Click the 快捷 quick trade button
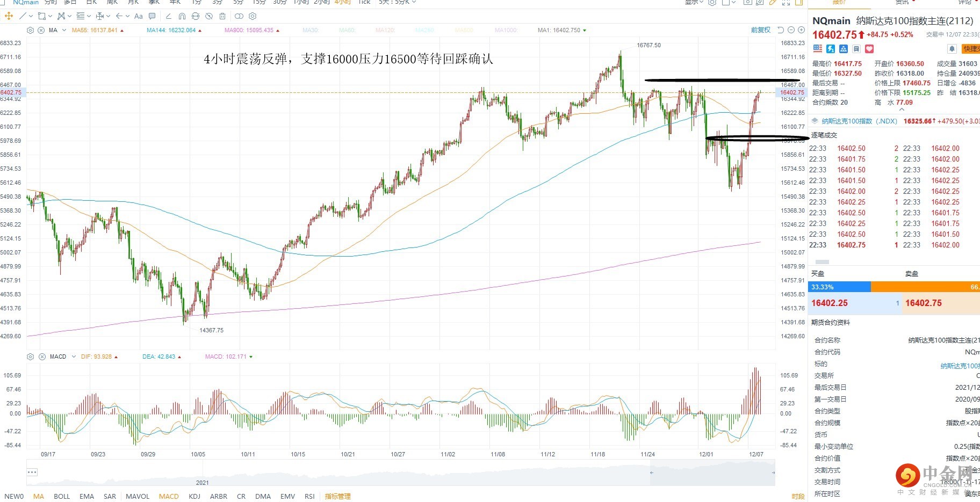Screen dimensions: 980x502 pyautogui.click(x=970, y=49)
